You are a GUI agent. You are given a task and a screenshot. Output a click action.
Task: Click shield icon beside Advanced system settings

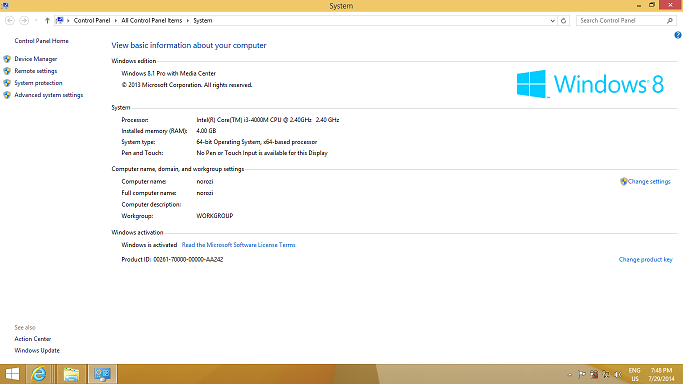[7, 95]
